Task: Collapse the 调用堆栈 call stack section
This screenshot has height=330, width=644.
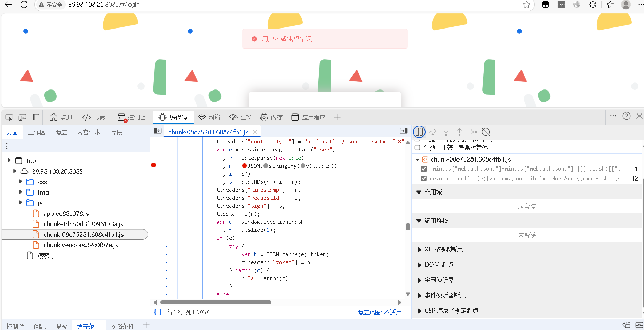Action: [419, 221]
